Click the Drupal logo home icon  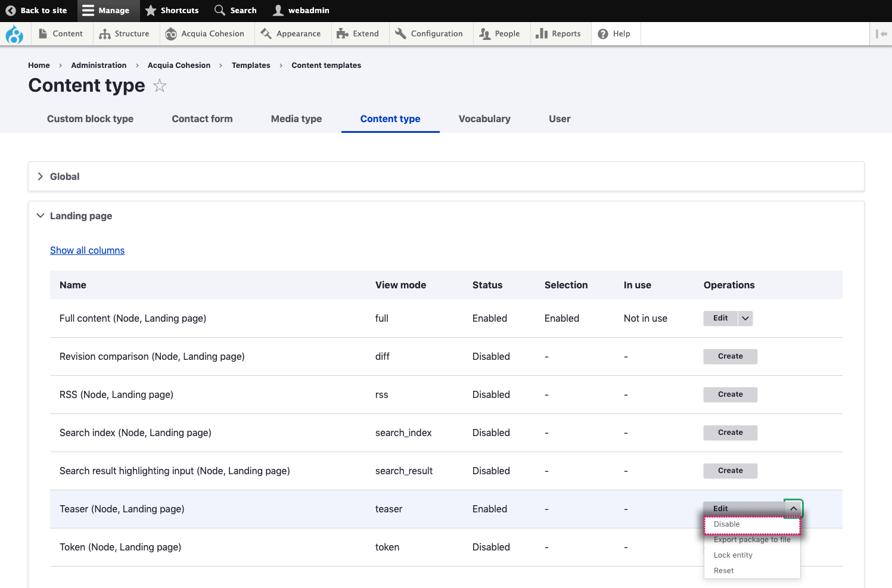14,35
